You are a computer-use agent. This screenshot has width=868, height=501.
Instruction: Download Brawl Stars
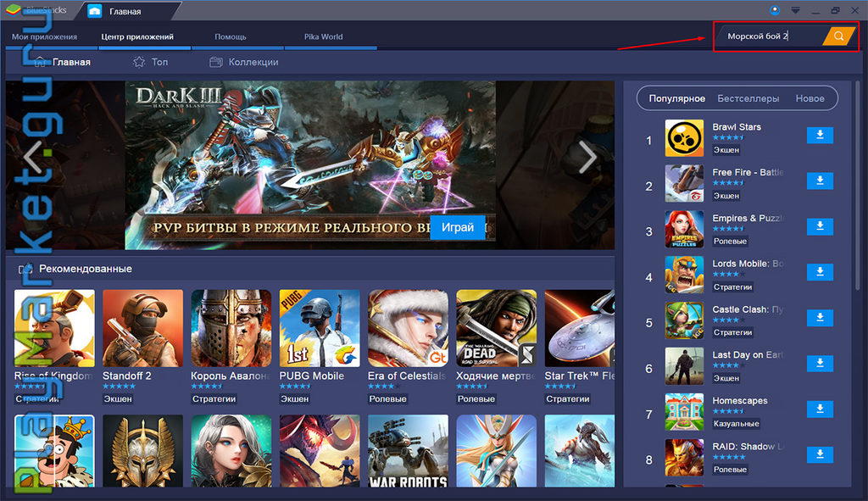pyautogui.click(x=820, y=135)
